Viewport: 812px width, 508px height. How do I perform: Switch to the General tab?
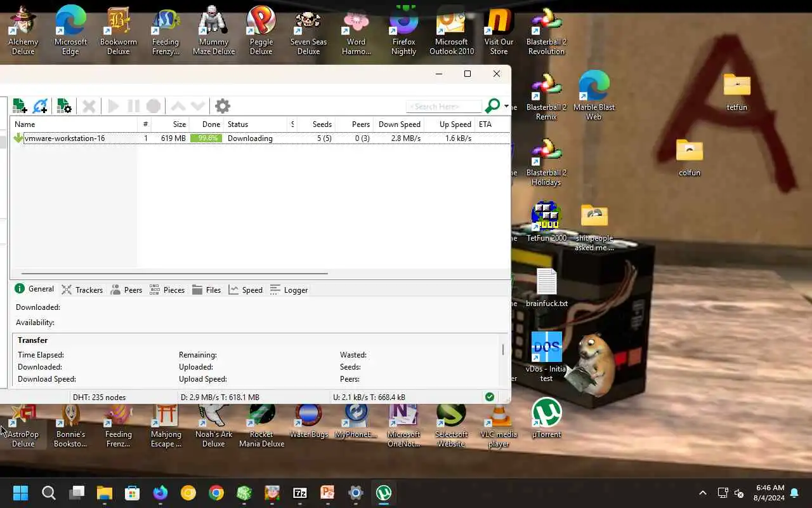tap(34, 289)
